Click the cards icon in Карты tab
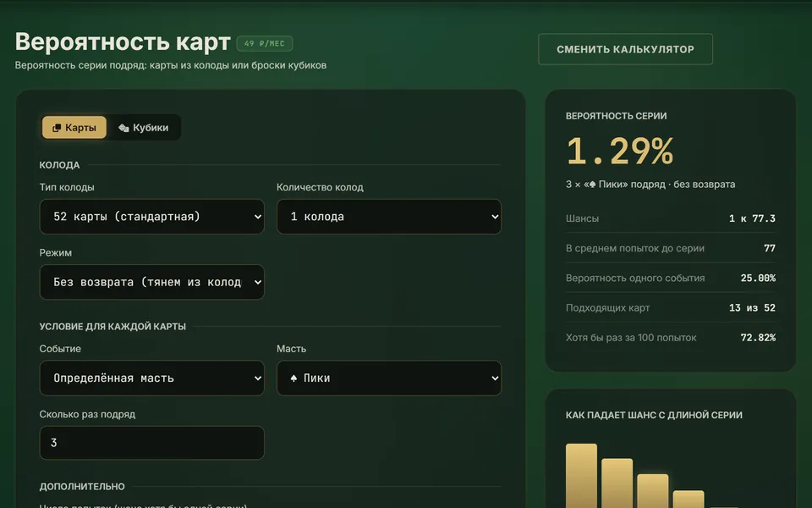Image resolution: width=812 pixels, height=508 pixels. (x=57, y=128)
